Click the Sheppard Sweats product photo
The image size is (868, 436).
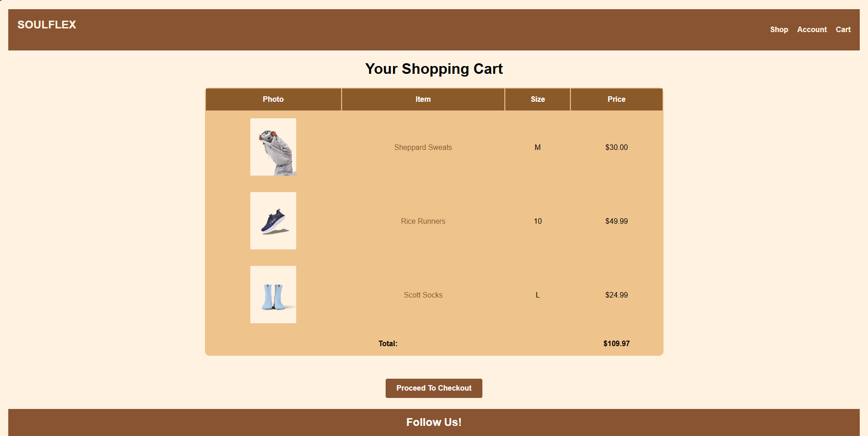pos(273,147)
